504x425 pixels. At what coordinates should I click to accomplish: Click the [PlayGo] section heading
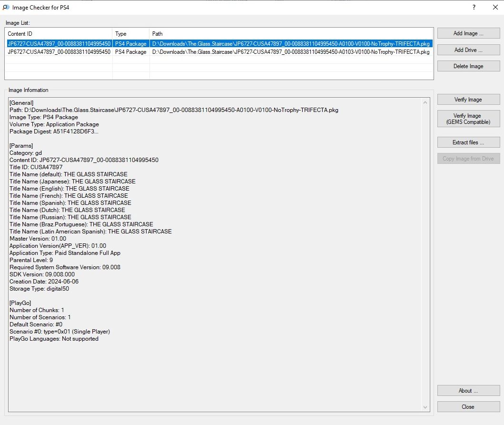tap(20, 303)
